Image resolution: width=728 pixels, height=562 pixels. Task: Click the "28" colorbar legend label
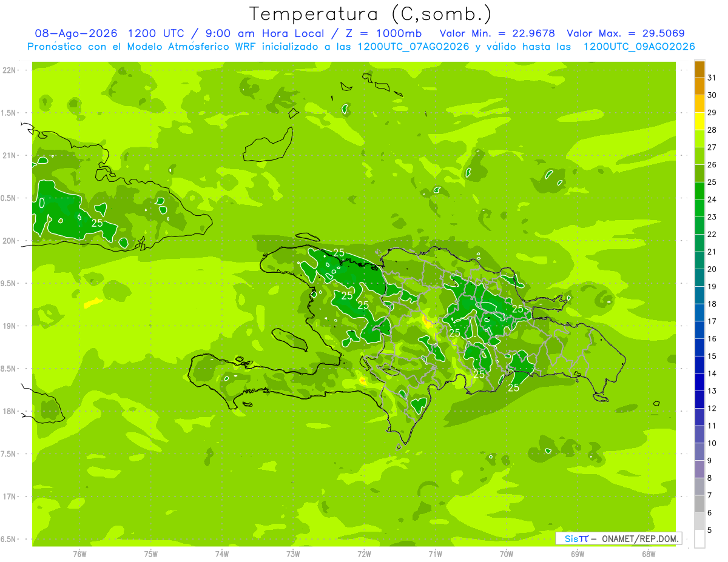(712, 130)
